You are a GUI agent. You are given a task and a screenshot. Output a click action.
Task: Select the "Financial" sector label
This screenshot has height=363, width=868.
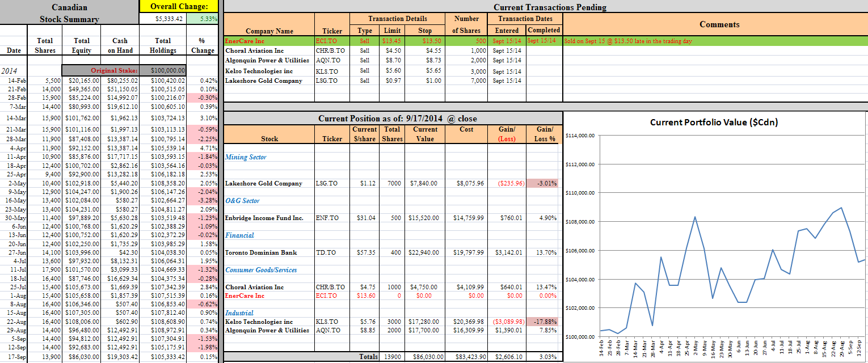239,235
